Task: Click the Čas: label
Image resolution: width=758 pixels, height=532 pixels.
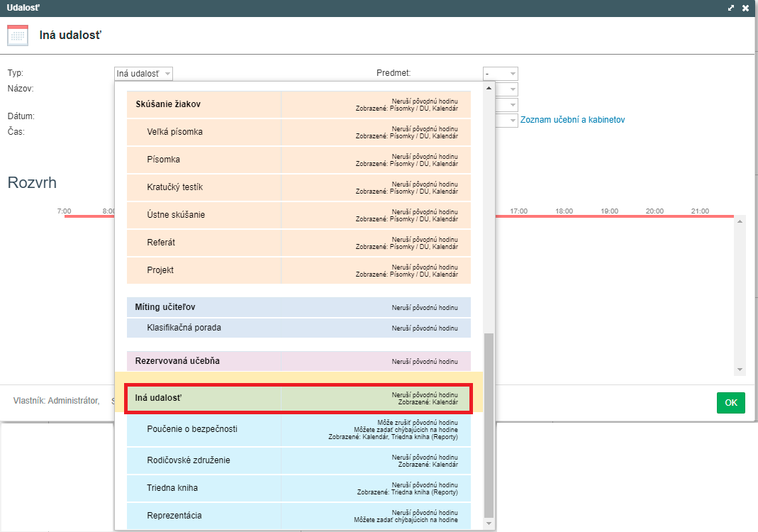Action: [x=16, y=131]
